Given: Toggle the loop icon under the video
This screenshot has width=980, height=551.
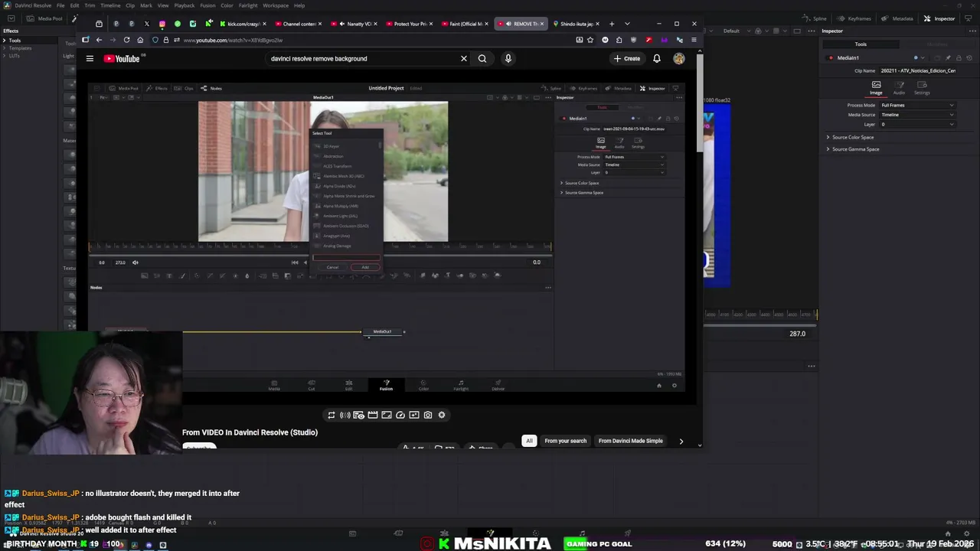Looking at the screenshot, I should click(332, 415).
